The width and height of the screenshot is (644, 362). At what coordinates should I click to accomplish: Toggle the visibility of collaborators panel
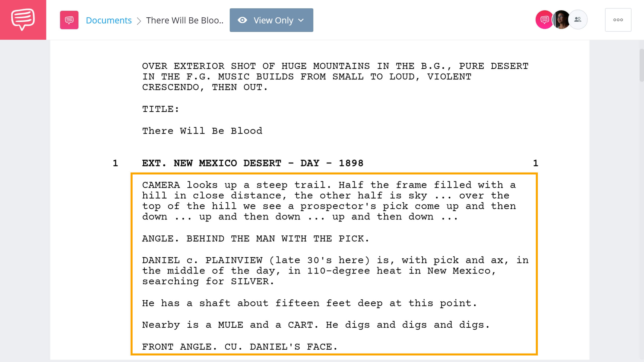click(x=578, y=20)
